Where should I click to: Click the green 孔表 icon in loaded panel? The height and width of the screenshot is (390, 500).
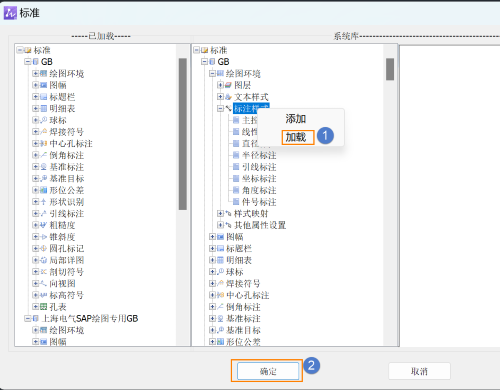coord(44,307)
